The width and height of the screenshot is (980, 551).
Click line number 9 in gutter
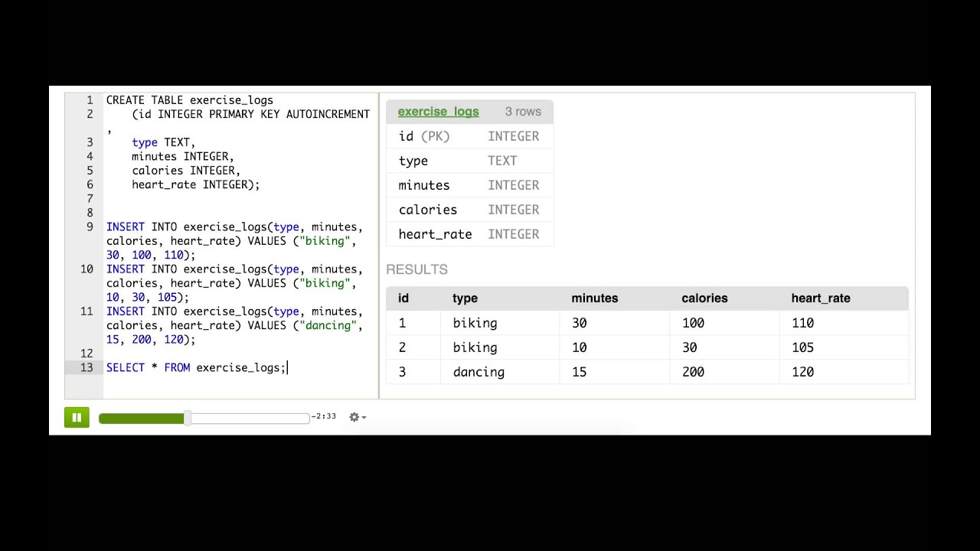(90, 227)
